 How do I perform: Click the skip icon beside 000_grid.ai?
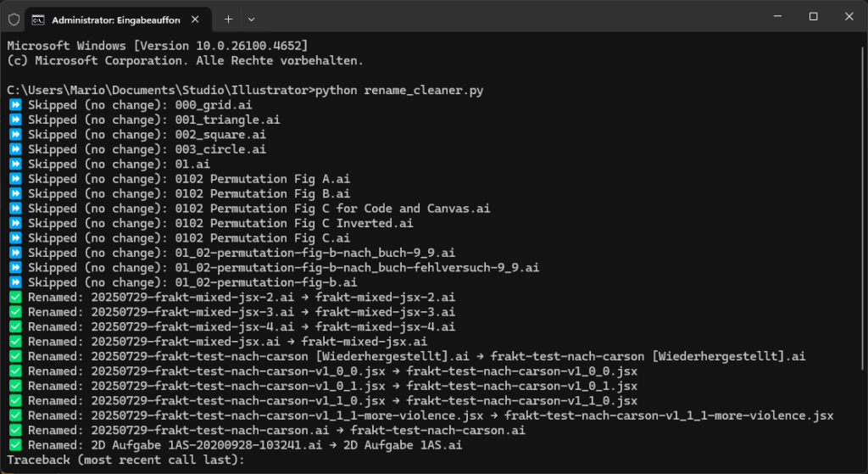coord(15,104)
